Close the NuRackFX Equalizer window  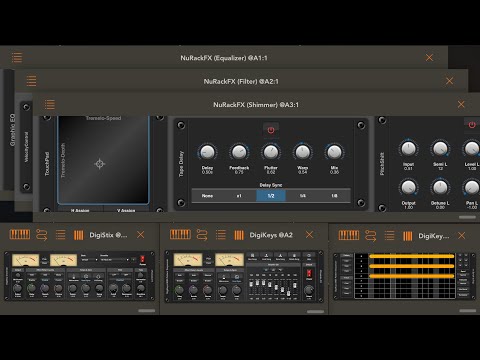pos(429,58)
